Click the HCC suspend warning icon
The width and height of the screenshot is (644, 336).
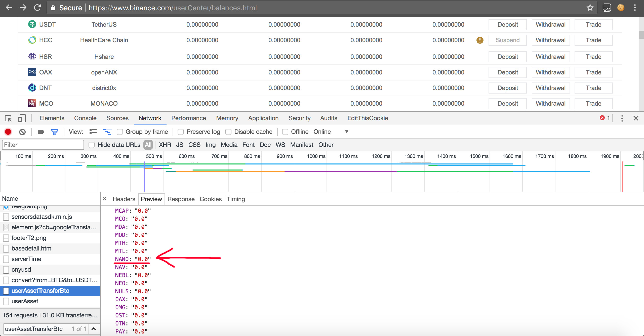click(x=480, y=40)
